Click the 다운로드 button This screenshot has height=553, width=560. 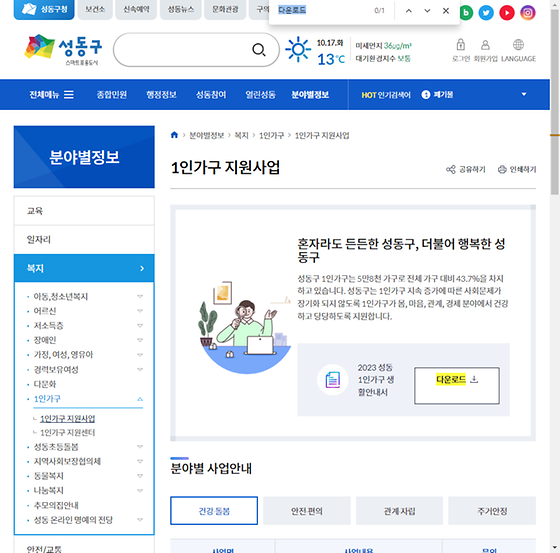[457, 386]
